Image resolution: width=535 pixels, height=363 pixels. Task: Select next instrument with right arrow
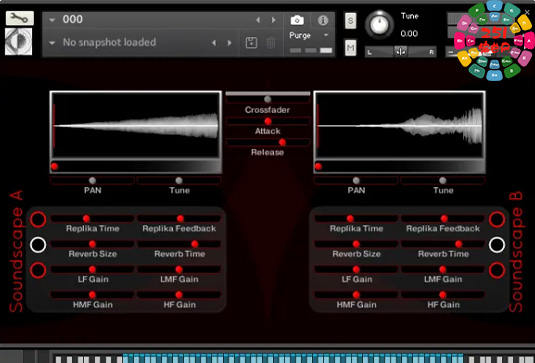[274, 20]
